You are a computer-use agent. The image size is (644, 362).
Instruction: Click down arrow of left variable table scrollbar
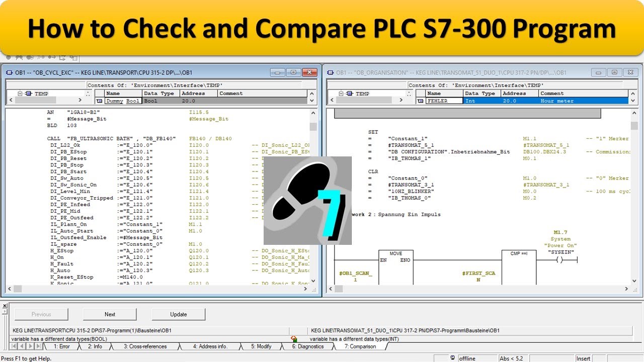[x=312, y=101]
